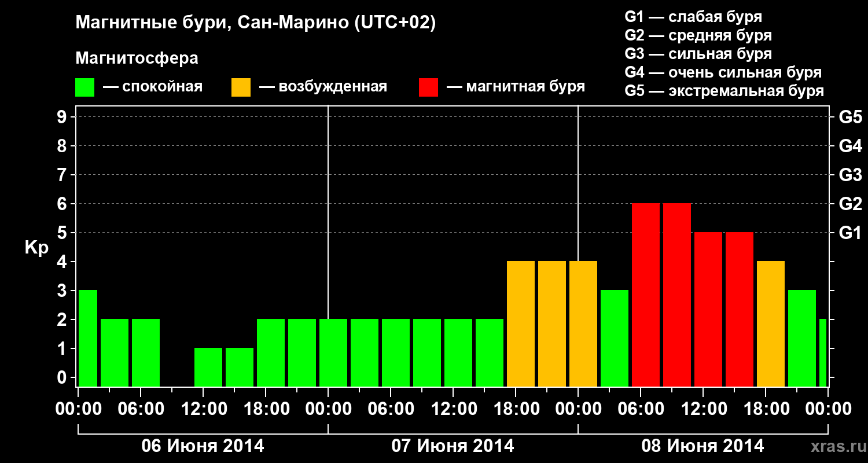Click the green Kp 1 bar at 12:00 on 06 June

click(x=208, y=367)
